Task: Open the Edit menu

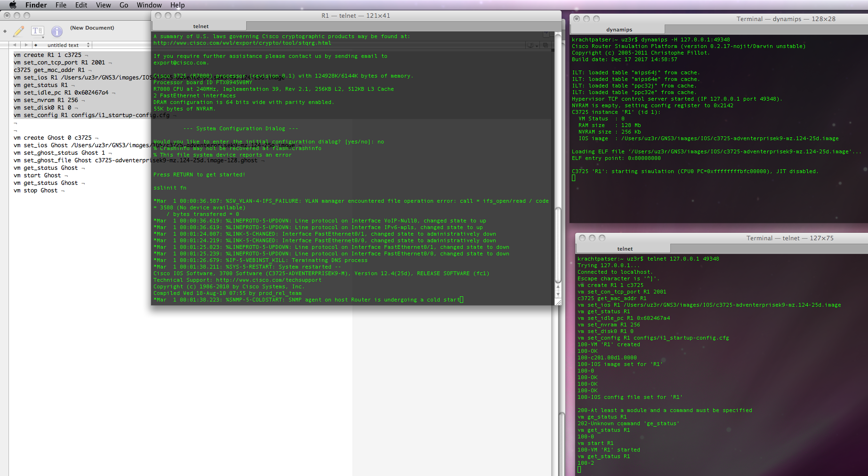Action: tap(81, 5)
